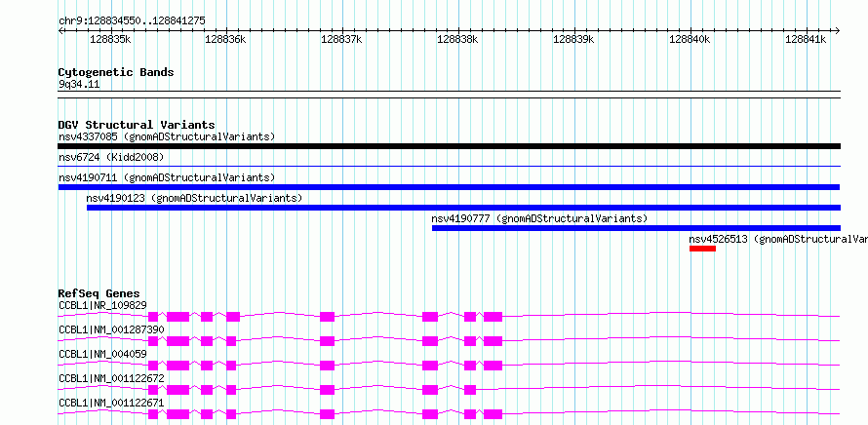This screenshot has height=425, width=868.
Task: Open the CCBL1|NM_001122671 transcript label
Action: (x=111, y=403)
